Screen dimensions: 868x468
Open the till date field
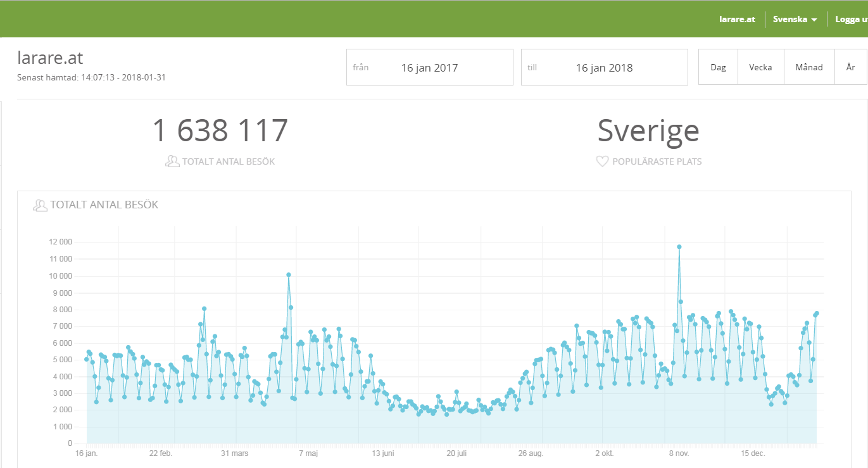(604, 67)
